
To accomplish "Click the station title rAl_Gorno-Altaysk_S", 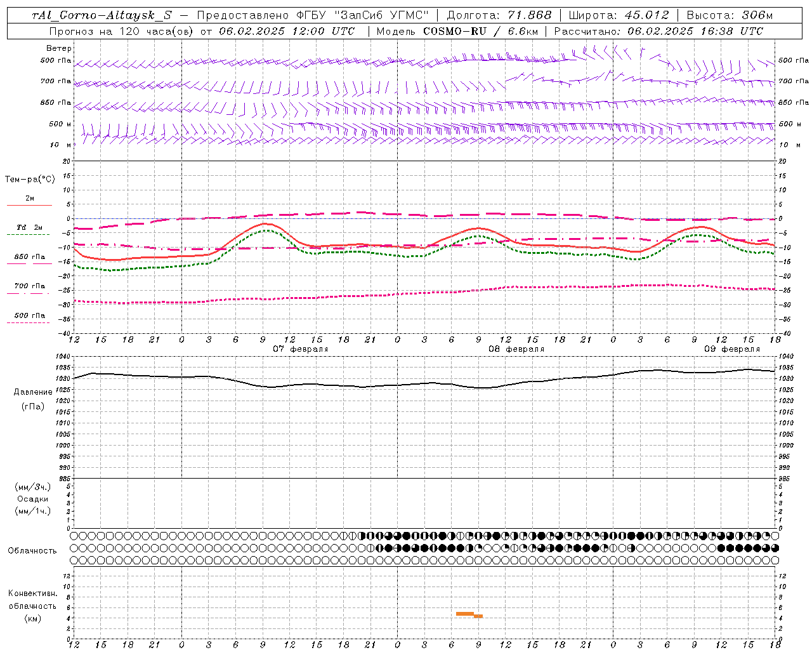I will click(x=102, y=15).
